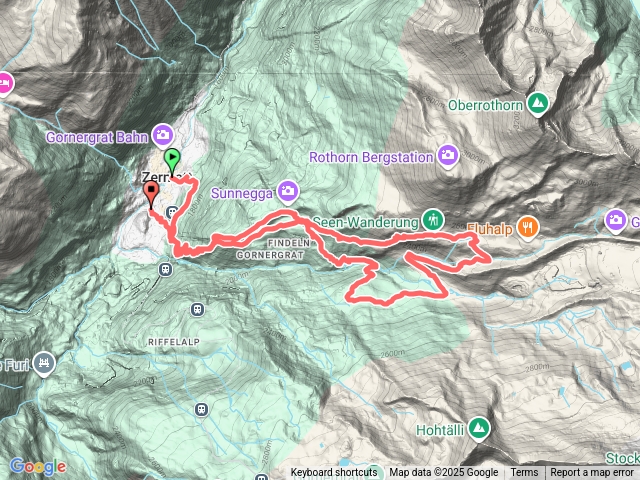The image size is (640, 480).
Task: Click the Hohtälli peak marker
Action: click(479, 429)
